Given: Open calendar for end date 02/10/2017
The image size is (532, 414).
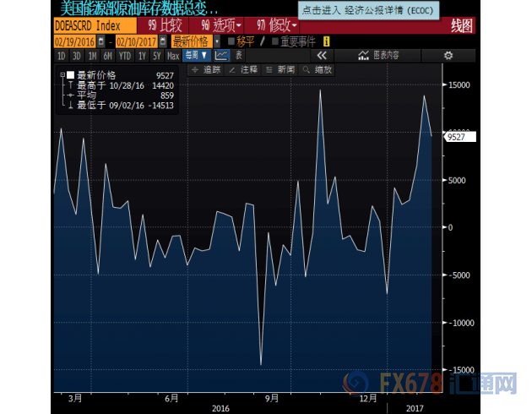Looking at the screenshot, I should (x=163, y=41).
